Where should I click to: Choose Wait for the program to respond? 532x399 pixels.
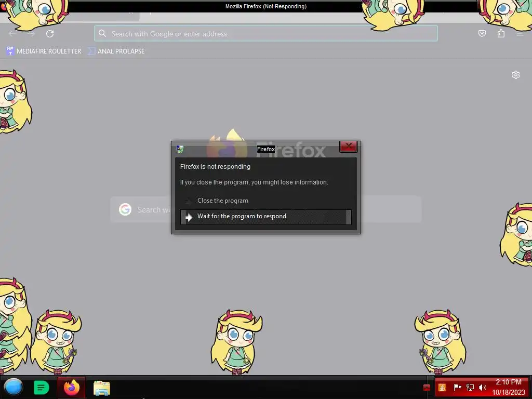(x=266, y=217)
